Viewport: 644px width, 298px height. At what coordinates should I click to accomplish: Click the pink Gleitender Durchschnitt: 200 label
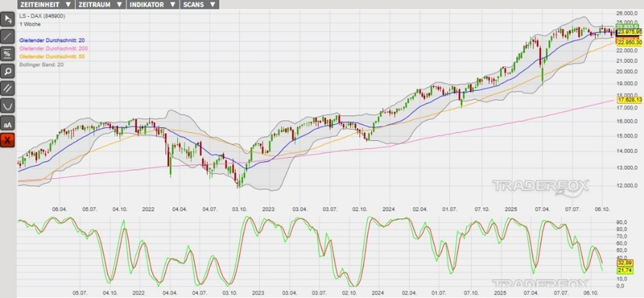coord(53,48)
